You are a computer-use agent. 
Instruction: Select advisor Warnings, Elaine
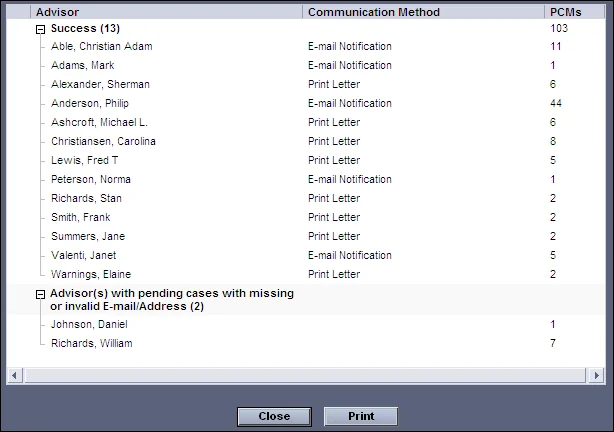91,274
